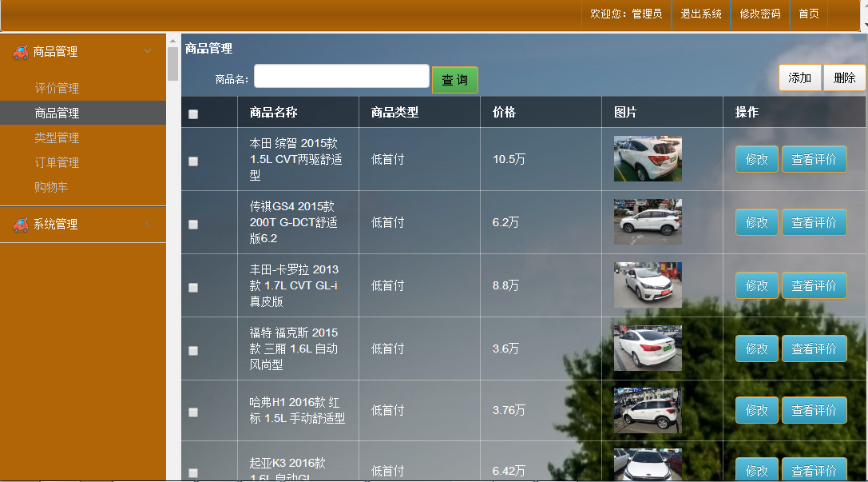The height and width of the screenshot is (482, 868).
Task: Click the 价格 column header
Action: pos(505,113)
